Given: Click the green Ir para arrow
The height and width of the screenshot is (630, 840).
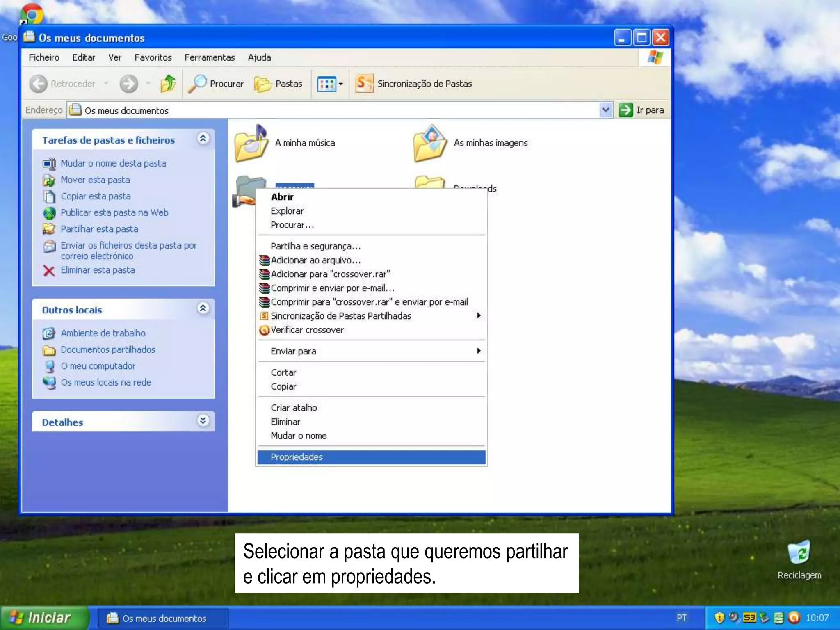Looking at the screenshot, I should [x=625, y=110].
